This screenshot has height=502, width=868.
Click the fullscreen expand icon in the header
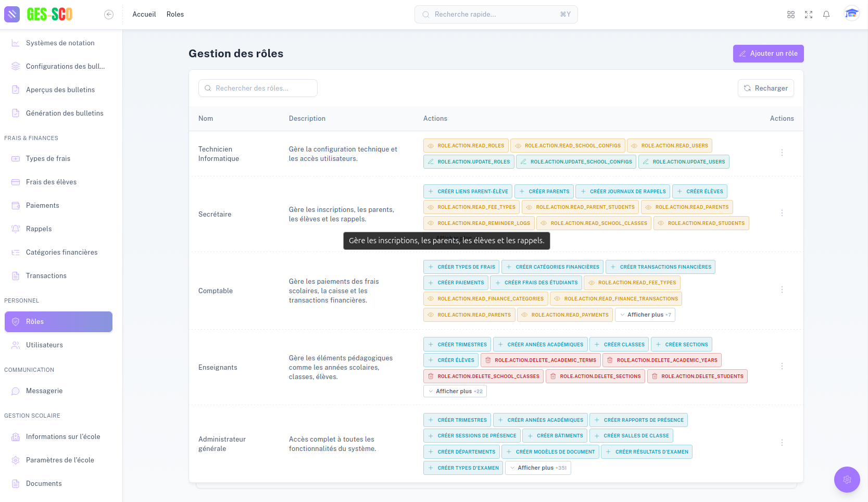coord(809,14)
